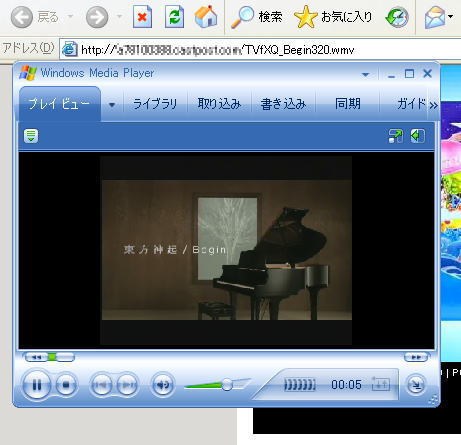Click the equalizer bars status indicator
This screenshot has width=461, height=445.
300,385
